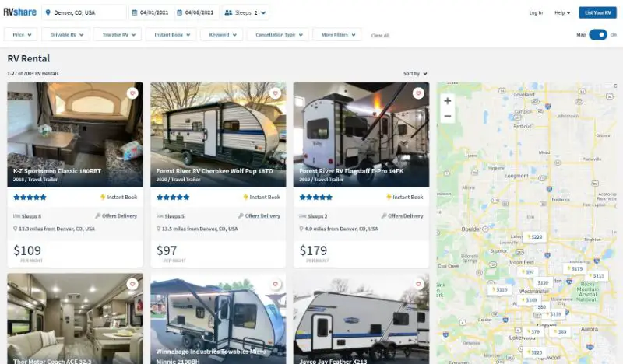The image size is (623, 364).
Task: Click Log In
Action: click(x=536, y=12)
